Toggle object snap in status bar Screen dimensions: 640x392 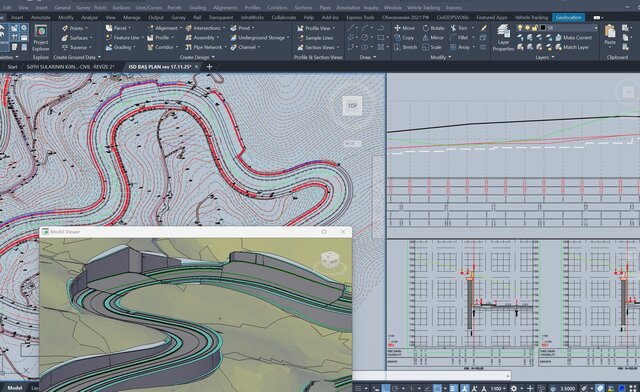pyautogui.click(x=437, y=388)
